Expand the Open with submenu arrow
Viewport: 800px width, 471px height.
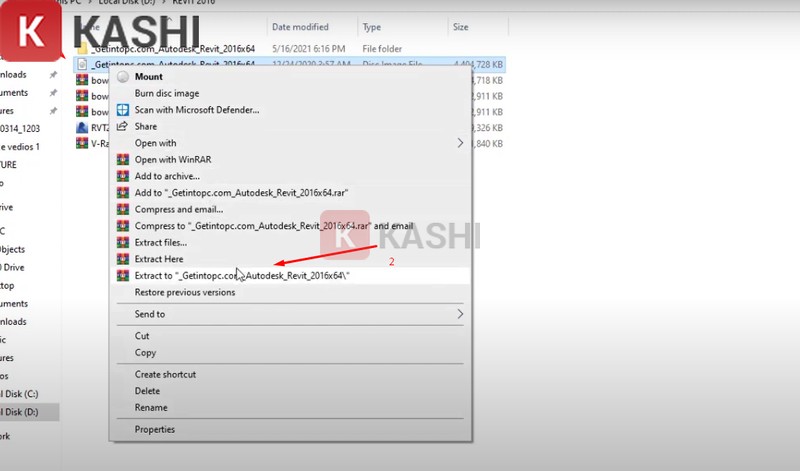coord(460,143)
